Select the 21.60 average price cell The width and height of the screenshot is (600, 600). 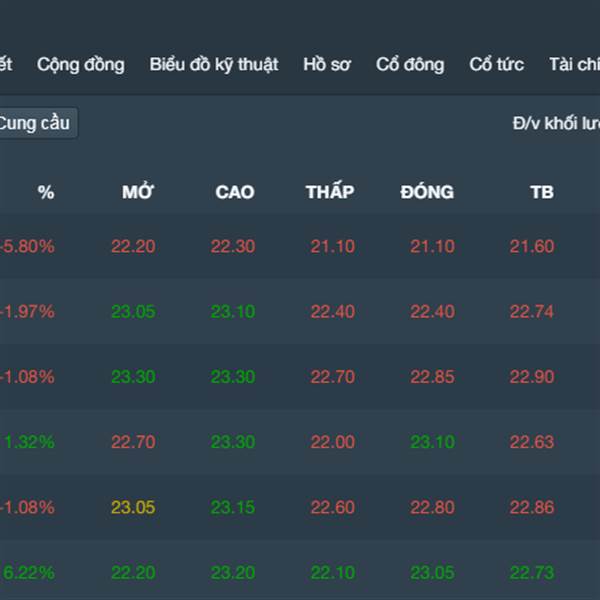pyautogui.click(x=531, y=246)
